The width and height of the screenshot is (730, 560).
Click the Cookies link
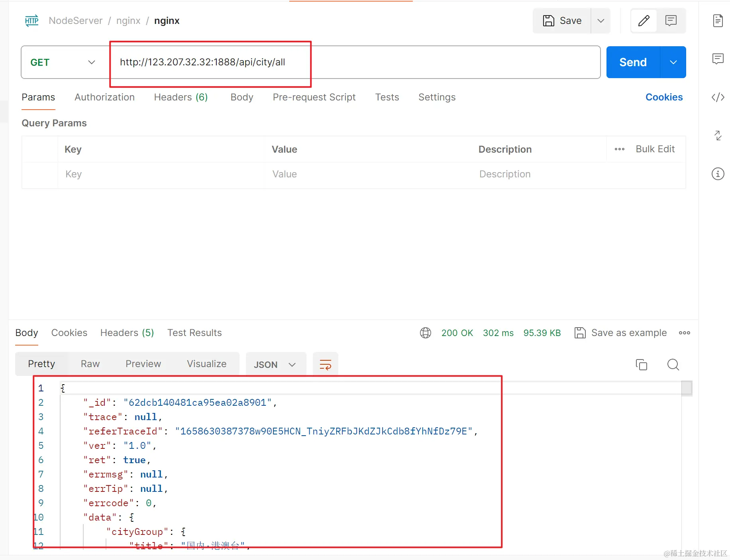point(664,97)
